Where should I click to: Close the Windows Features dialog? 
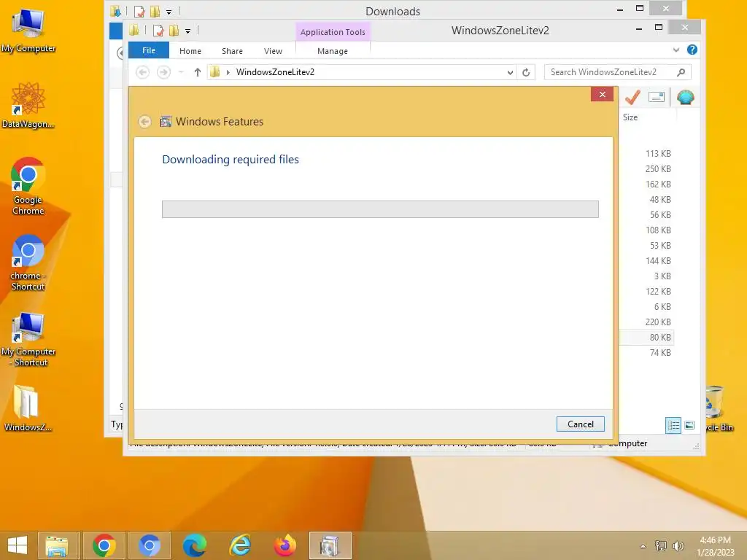coord(602,94)
